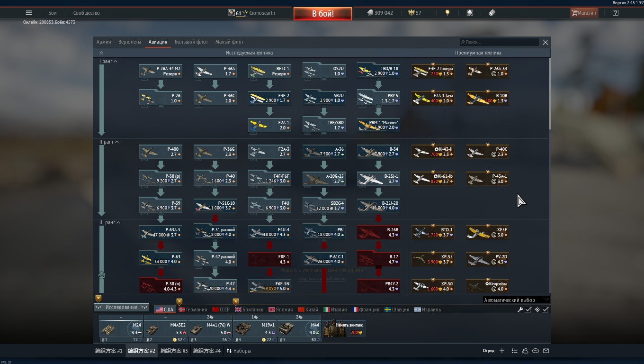The image size is (644, 364).
Task: Switch to the Малый флот tab
Action: (229, 42)
